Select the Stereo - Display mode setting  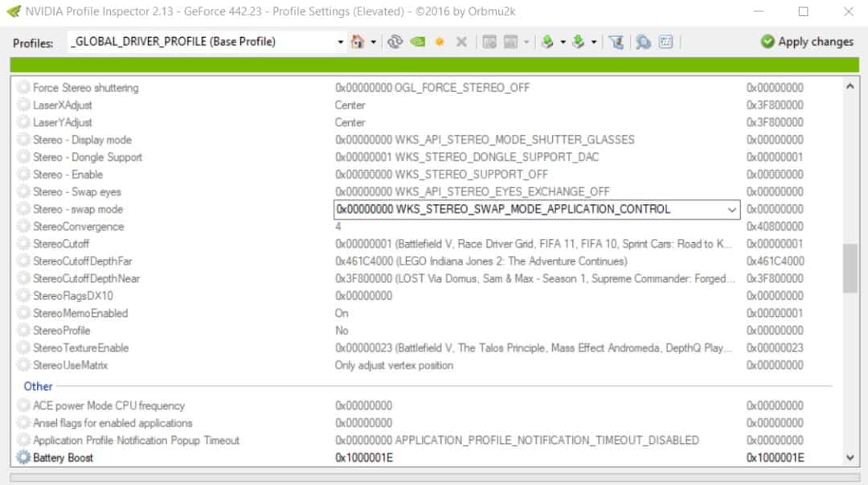coord(83,140)
